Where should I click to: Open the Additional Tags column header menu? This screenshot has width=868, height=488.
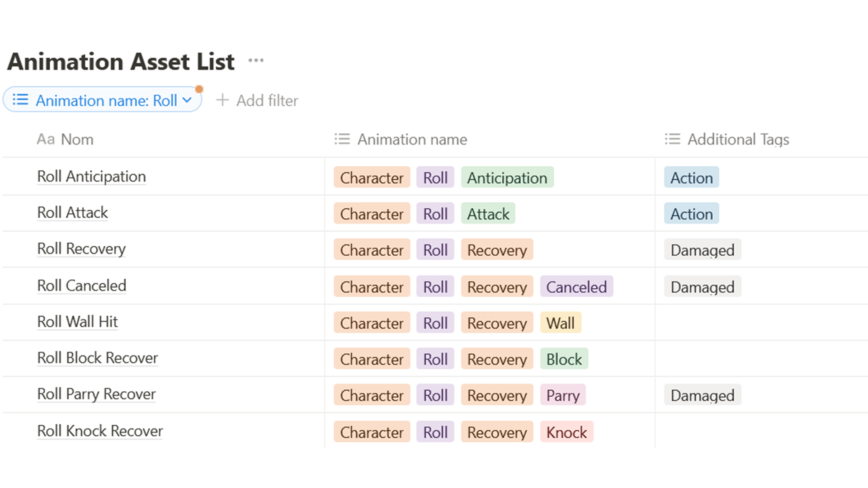coord(727,139)
